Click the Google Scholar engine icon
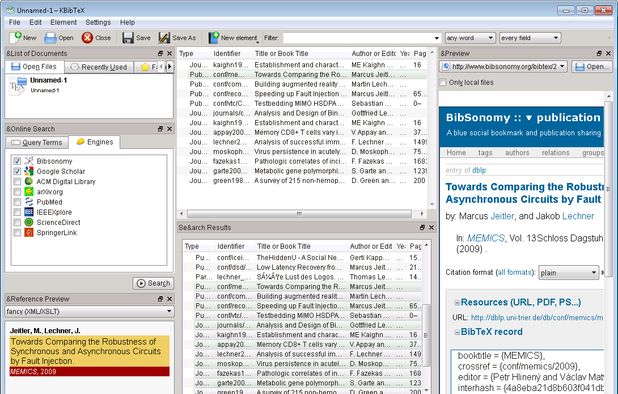This screenshot has width=618, height=394. point(29,171)
